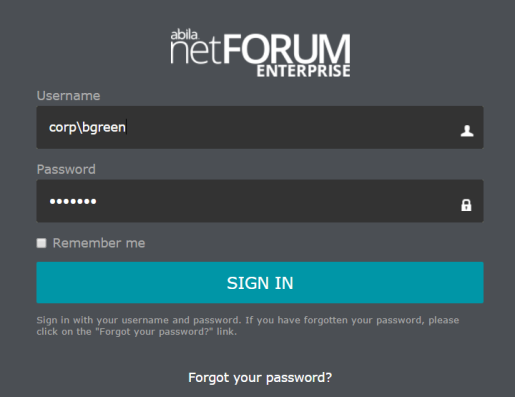
Task: Enable the Remember me checkbox
Action: click(41, 243)
